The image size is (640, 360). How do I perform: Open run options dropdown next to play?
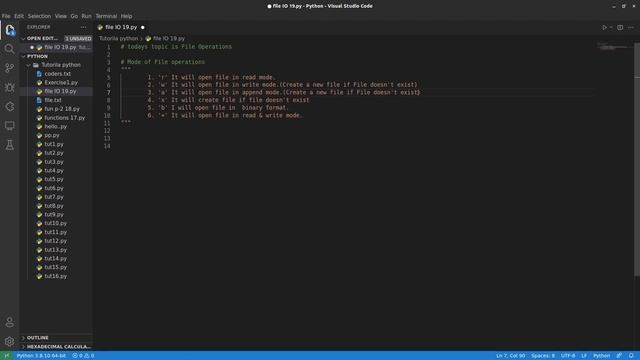point(611,27)
